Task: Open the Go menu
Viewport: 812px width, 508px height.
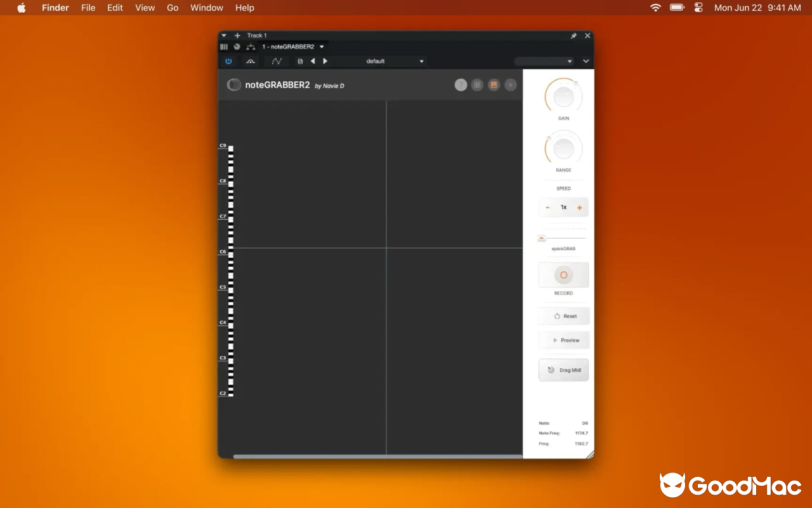Action: click(173, 8)
